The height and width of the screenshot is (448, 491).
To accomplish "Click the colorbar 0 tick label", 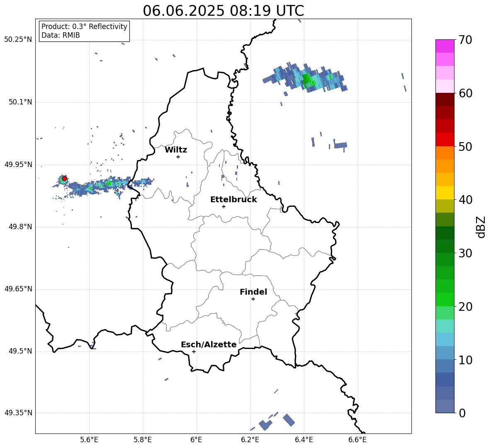I will pyautogui.click(x=462, y=413).
